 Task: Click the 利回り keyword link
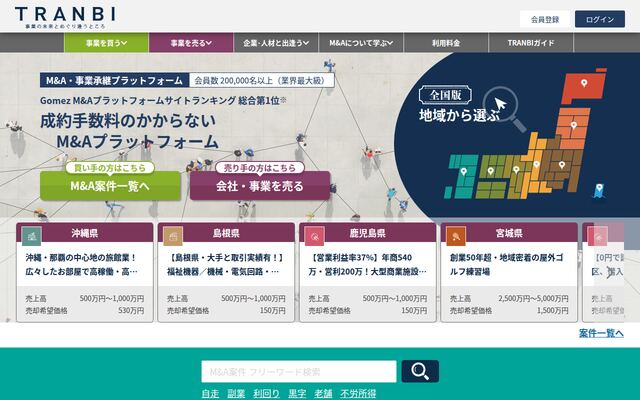[x=267, y=393]
